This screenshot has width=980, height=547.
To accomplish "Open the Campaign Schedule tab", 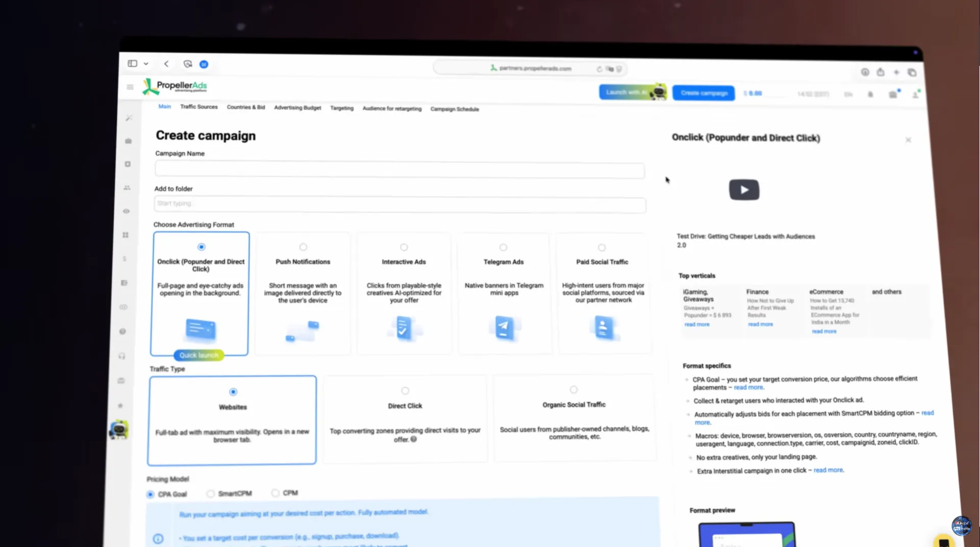I will click(455, 109).
